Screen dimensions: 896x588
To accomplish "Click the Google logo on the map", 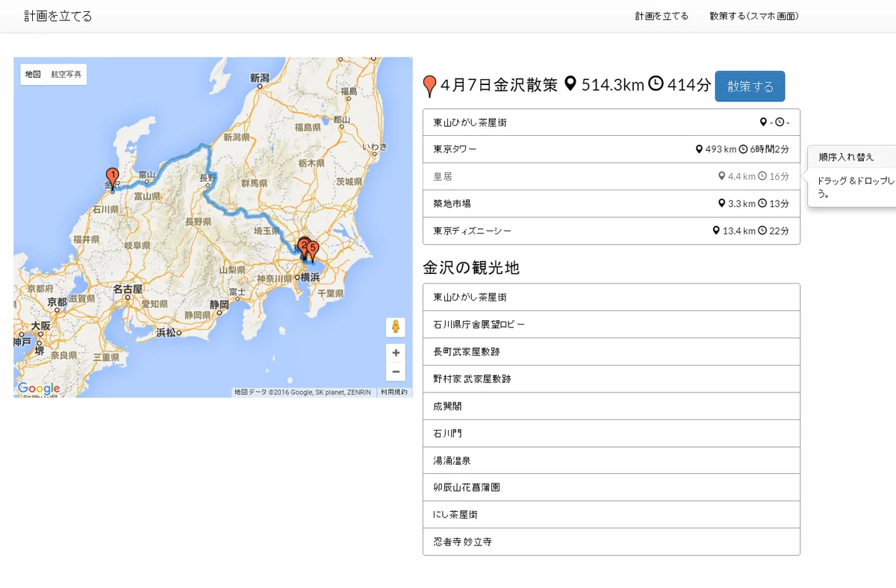I will tap(39, 389).
